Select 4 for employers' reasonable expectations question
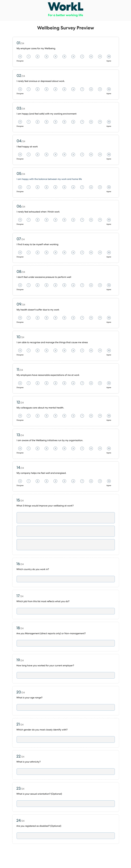131x868 pixels. [x=55, y=383]
